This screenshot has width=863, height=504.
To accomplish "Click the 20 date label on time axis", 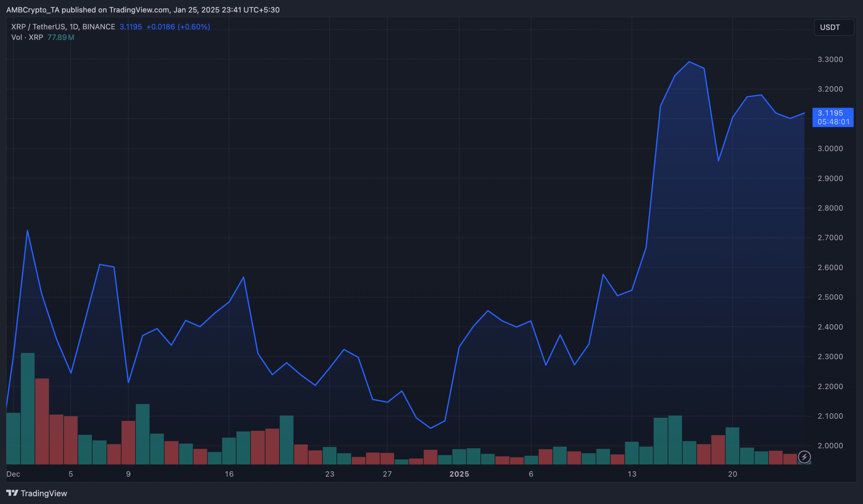I will [x=733, y=474].
